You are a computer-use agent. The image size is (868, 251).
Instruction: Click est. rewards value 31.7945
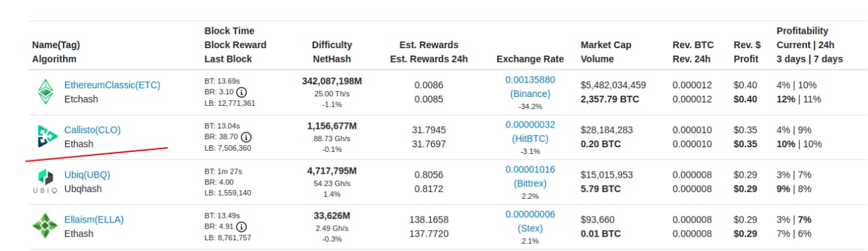point(429,130)
